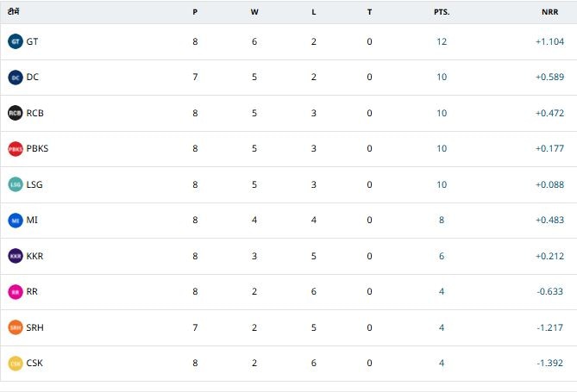
Task: Click MI's 8 points value
Action: tap(442, 220)
